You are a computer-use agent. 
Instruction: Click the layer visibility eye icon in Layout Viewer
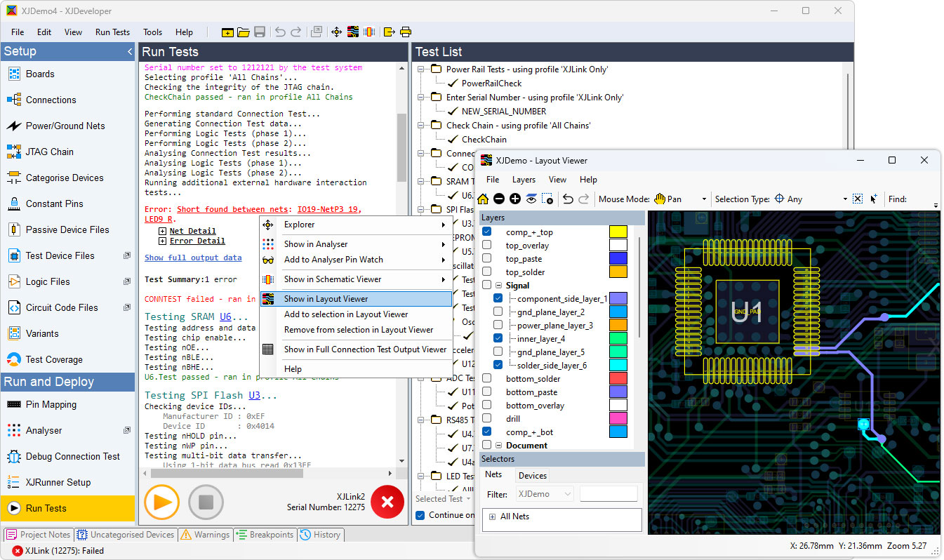click(531, 199)
